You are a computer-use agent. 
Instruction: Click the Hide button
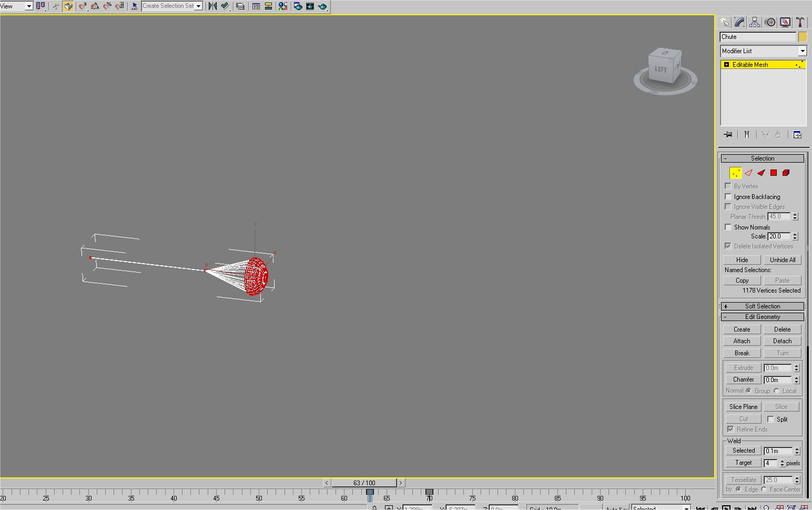coord(742,260)
